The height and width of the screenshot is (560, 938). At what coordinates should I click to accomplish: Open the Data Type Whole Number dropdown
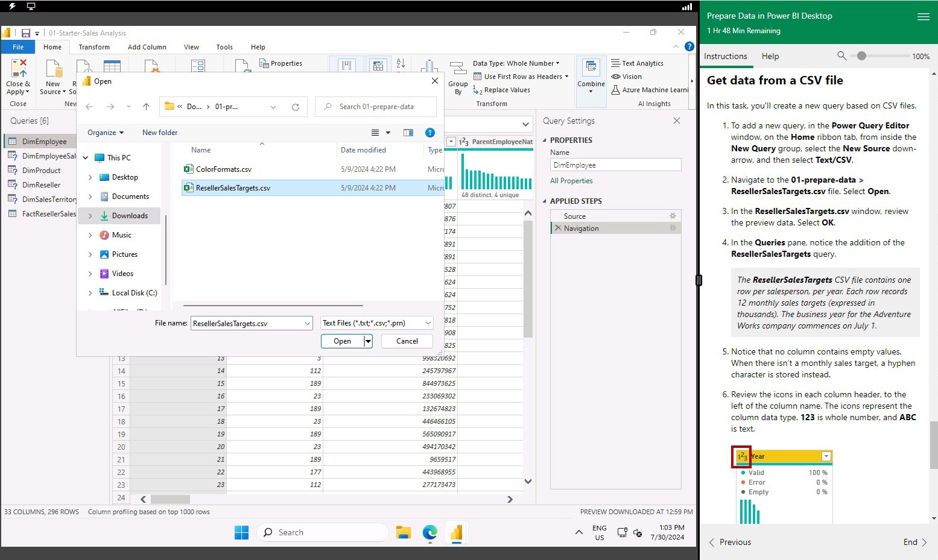516,63
